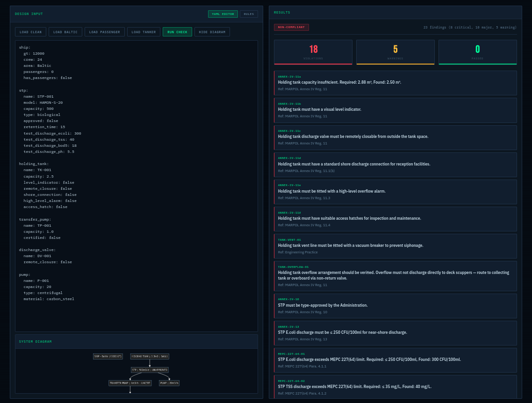Viewport: 532px width, 403px height.
Task: Click the 'name: TK-001' line
Action: (37, 170)
